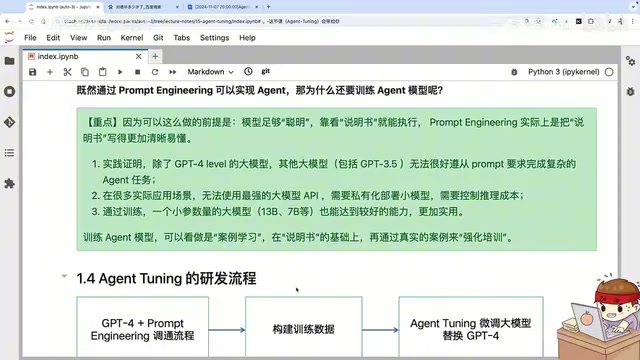
Task: Open the Help menu
Action: (247, 38)
